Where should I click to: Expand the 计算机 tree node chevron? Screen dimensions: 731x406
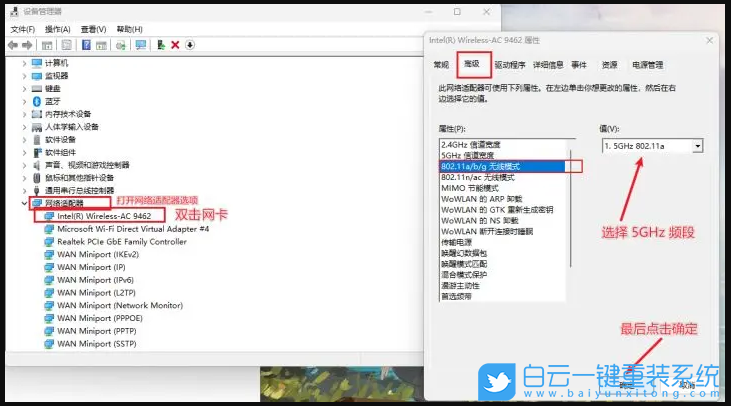pos(24,63)
